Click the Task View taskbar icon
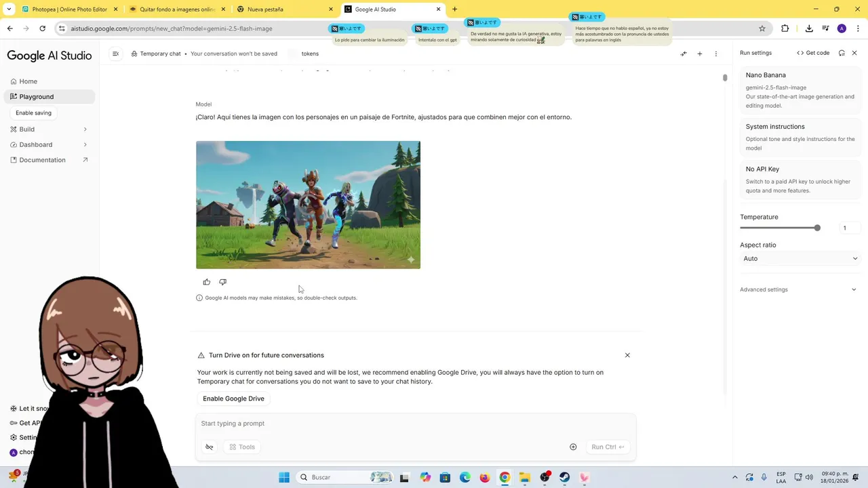868x488 pixels. tap(404, 477)
